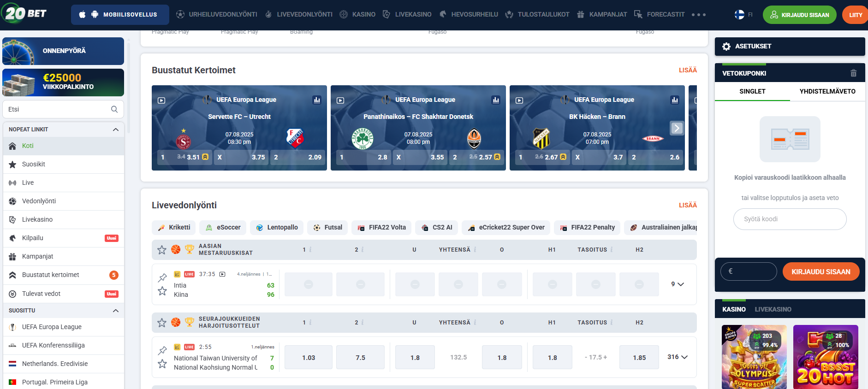Open the Onnenpyörä wheel banner

(x=63, y=51)
